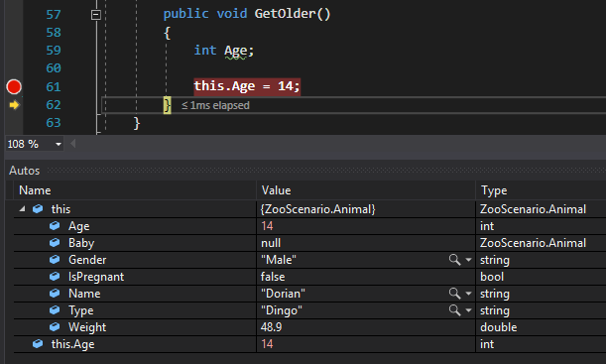Select the IsPregnant row name
606x364 pixels.
[x=96, y=277]
